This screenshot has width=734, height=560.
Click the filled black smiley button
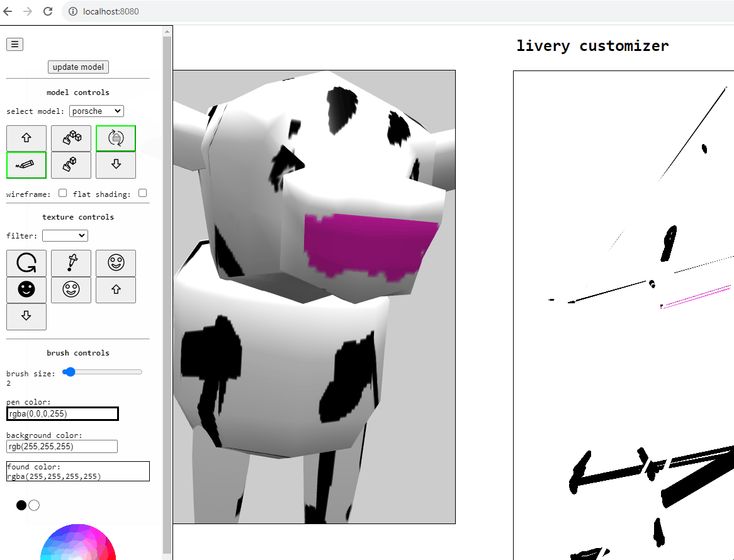pos(26,289)
